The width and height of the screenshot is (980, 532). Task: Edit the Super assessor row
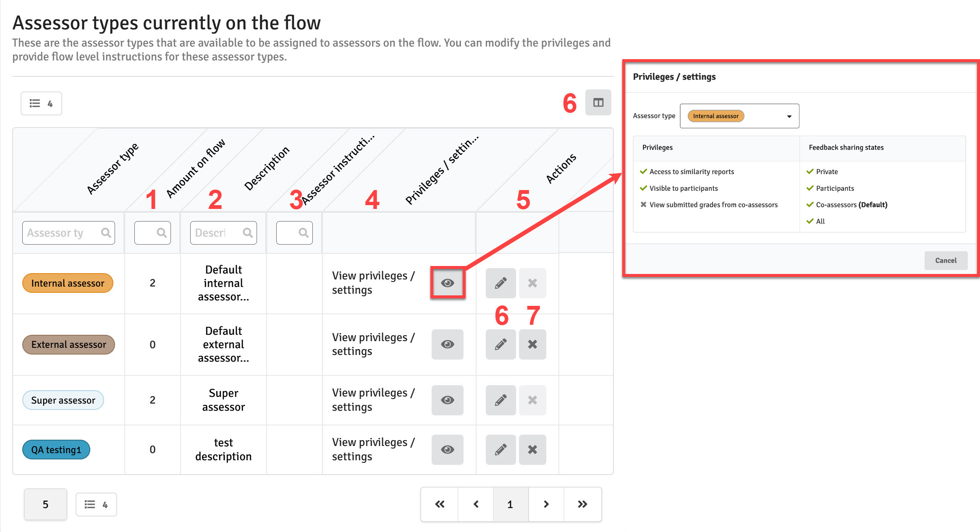click(x=500, y=400)
